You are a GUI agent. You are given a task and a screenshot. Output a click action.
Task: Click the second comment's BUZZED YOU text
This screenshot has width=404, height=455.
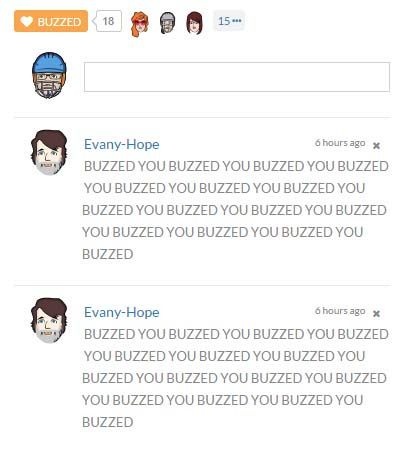click(235, 378)
